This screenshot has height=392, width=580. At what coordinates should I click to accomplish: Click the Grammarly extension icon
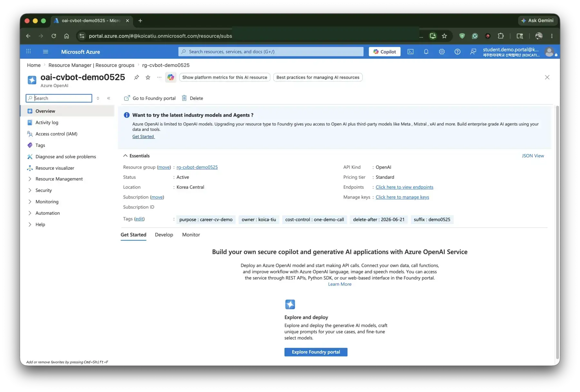coord(475,36)
